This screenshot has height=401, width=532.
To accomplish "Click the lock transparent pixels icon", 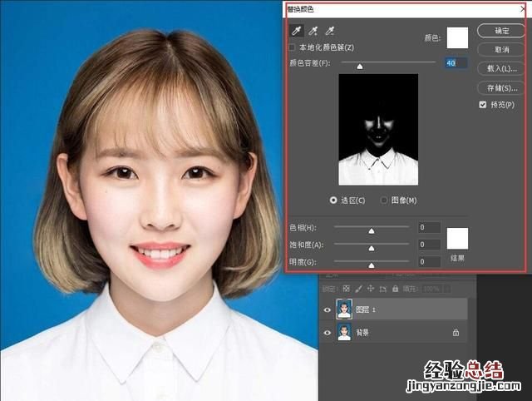I will coord(347,288).
